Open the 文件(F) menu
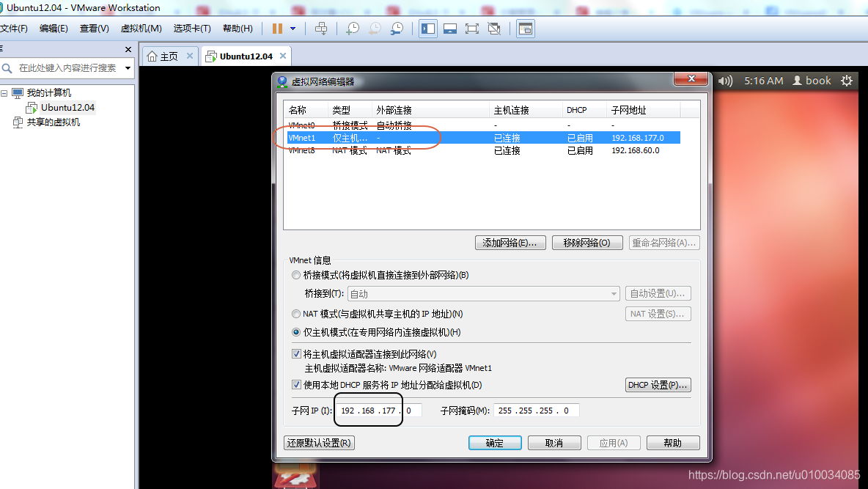Viewport: 868px width, 489px height. [13, 29]
